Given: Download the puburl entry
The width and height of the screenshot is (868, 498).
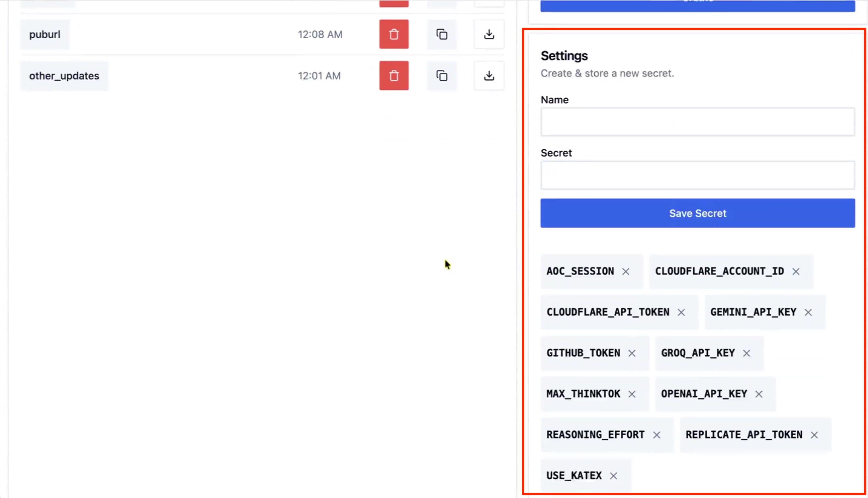Looking at the screenshot, I should (489, 34).
